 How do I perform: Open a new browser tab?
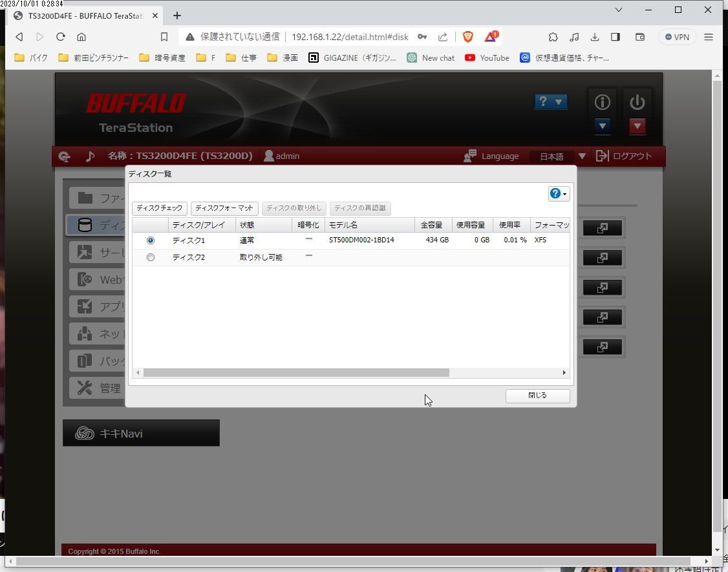pos(177,16)
